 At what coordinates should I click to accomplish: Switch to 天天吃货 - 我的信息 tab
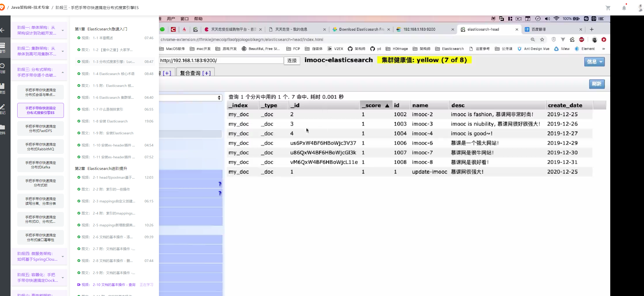[298, 29]
